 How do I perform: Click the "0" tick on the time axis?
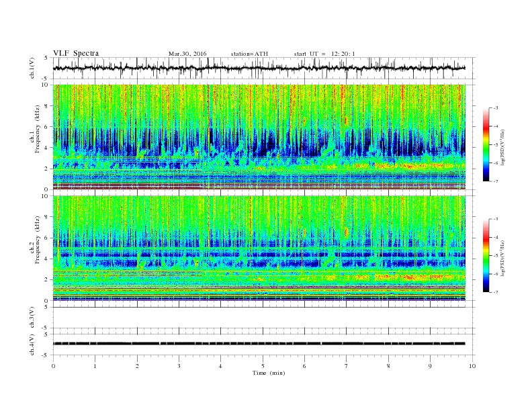53,366
